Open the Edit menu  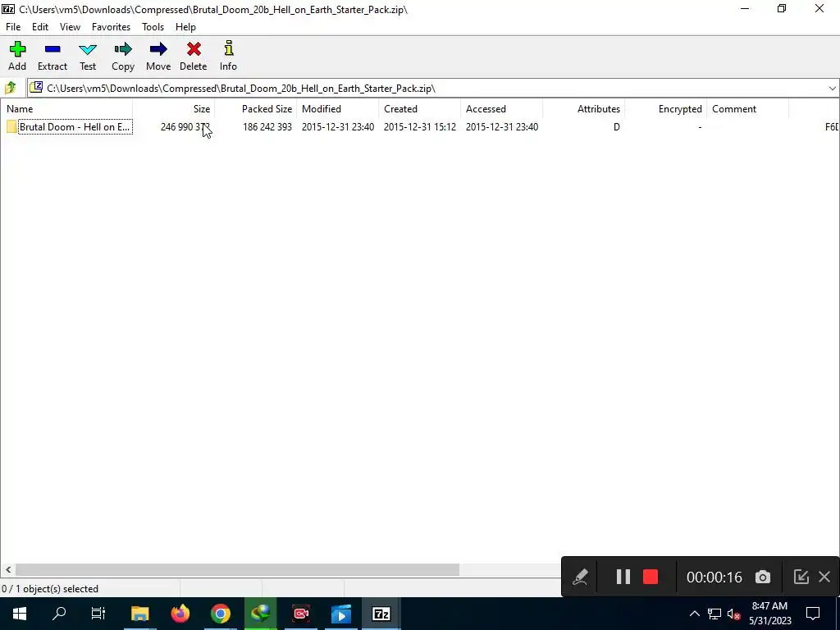click(x=40, y=27)
